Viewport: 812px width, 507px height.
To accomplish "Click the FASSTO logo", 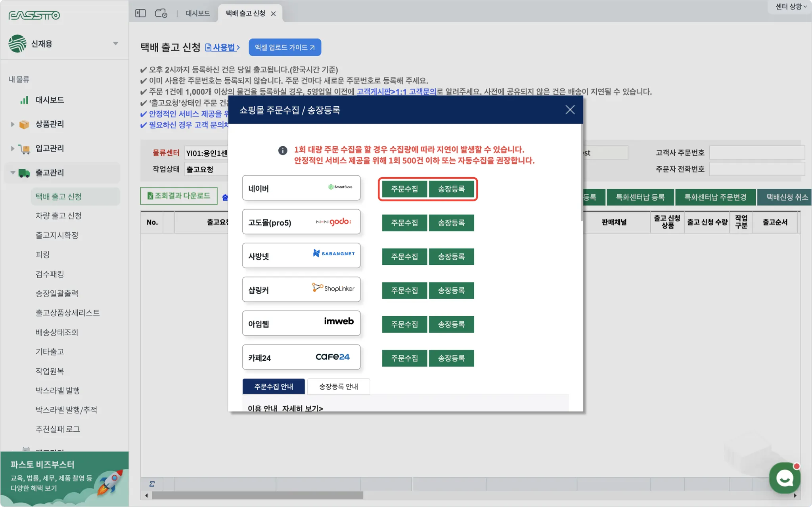I will (34, 15).
